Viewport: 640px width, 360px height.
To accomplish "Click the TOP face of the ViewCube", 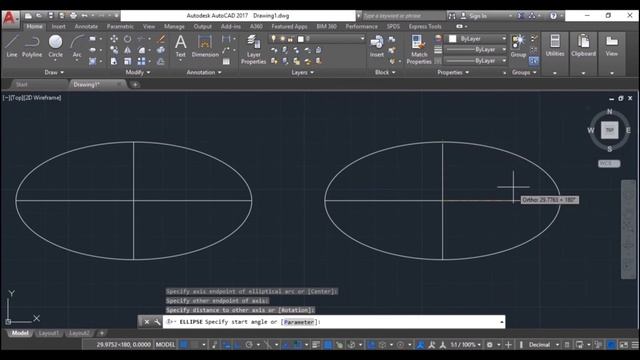I will point(609,130).
